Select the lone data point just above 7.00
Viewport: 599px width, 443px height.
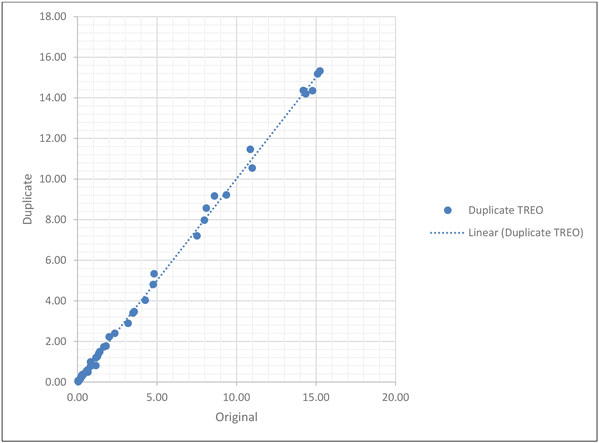point(197,236)
